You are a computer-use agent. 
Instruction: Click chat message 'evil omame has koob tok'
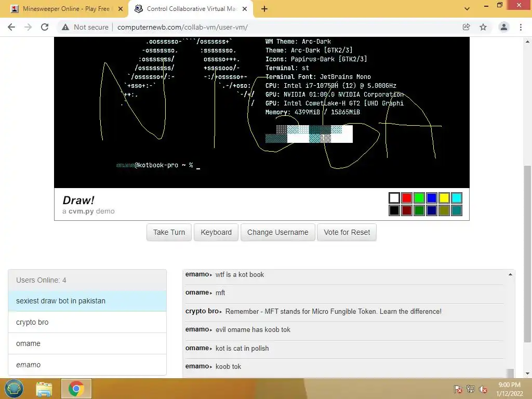tap(253, 330)
